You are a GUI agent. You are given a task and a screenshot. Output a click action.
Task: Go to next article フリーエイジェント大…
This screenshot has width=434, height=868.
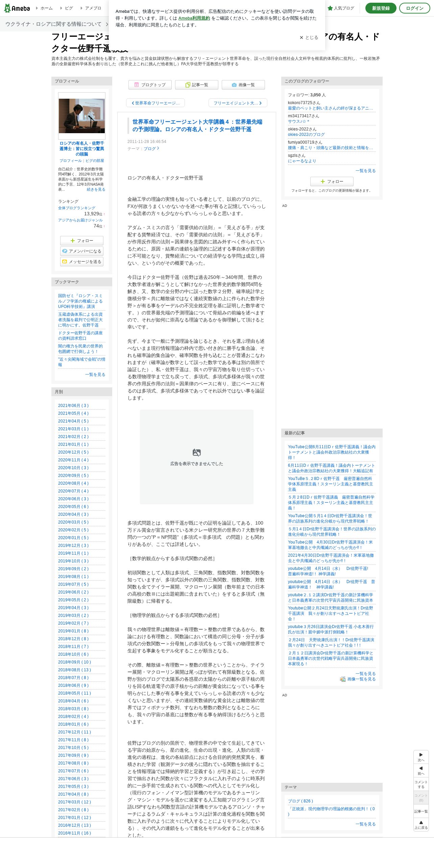[x=238, y=103]
